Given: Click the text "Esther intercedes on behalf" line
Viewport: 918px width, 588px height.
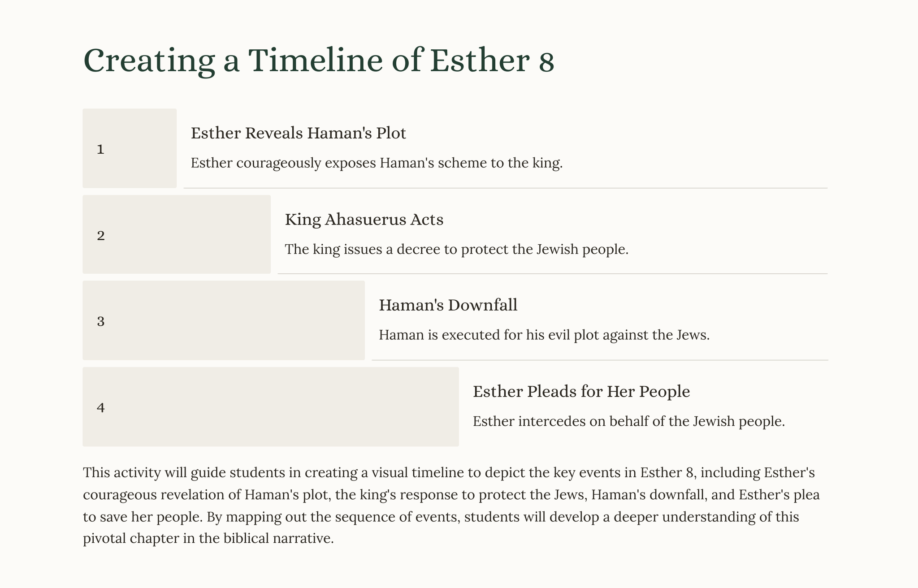Looking at the screenshot, I should (628, 421).
